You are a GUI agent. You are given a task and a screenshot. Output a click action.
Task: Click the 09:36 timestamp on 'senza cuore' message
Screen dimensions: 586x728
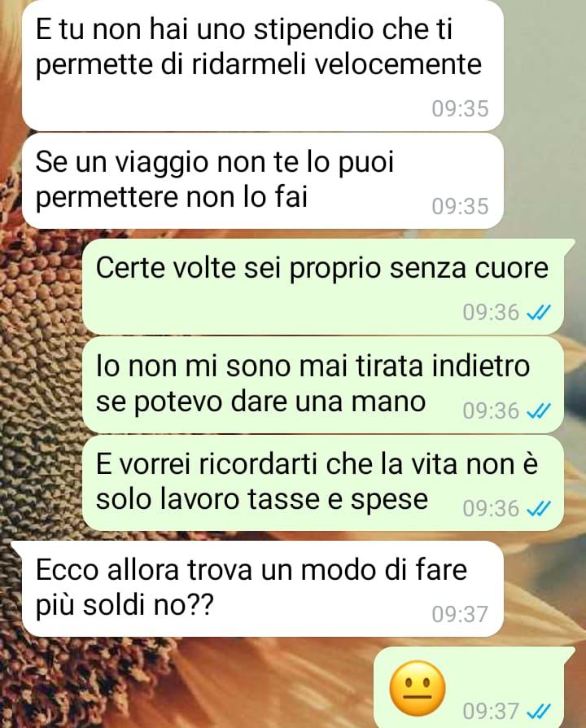pyautogui.click(x=491, y=313)
